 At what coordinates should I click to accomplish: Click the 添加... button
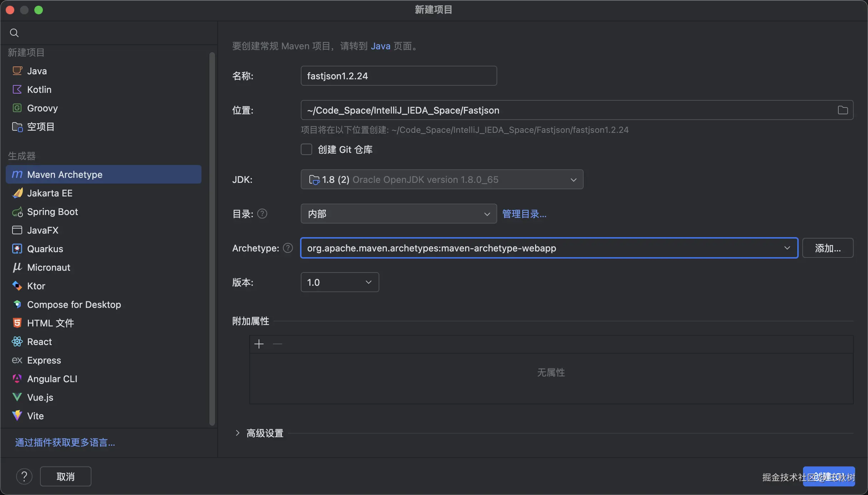[828, 248]
